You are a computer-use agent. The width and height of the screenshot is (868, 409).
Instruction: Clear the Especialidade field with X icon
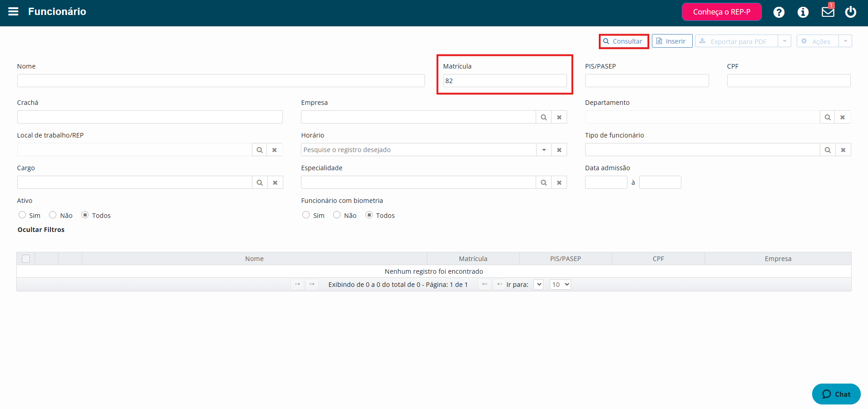[x=559, y=182]
